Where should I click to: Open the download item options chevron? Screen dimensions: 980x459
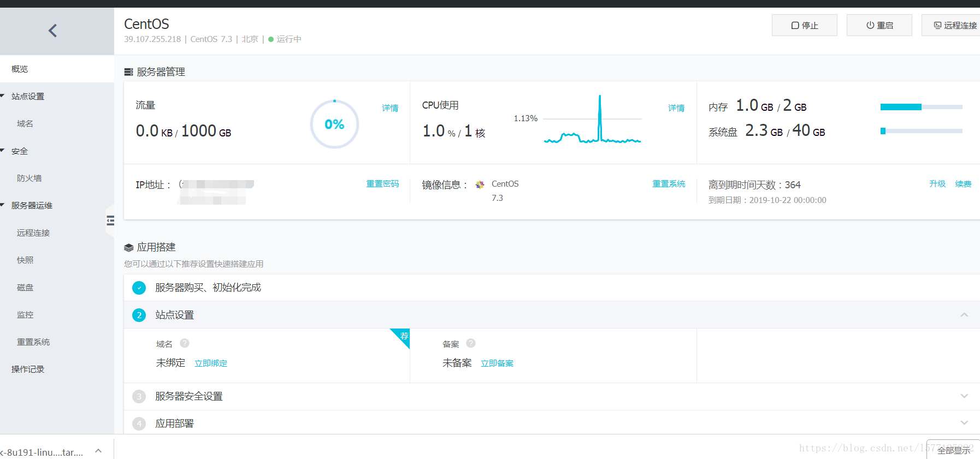click(x=98, y=451)
